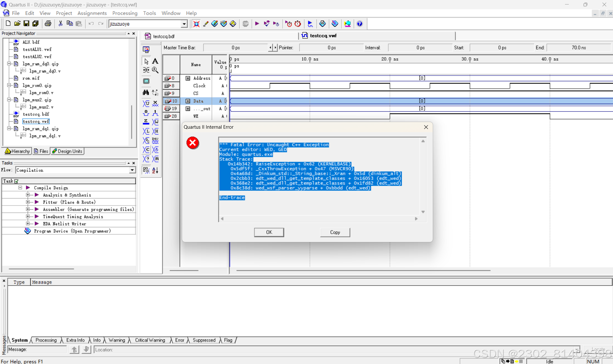This screenshot has width=613, height=364.
Task: Set waveform to Uninitialized (U)
Action: 146,103
